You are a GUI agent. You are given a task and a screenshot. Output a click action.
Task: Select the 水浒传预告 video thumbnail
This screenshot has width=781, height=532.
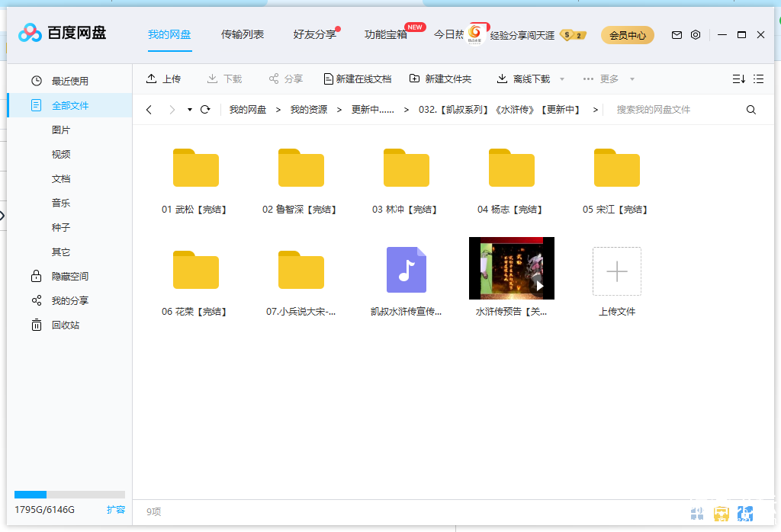coord(512,268)
